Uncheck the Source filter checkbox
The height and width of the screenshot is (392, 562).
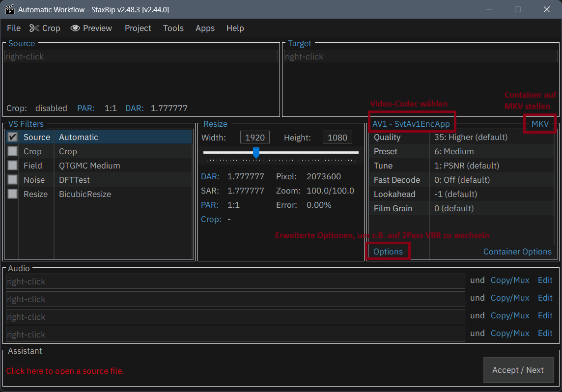tap(13, 137)
